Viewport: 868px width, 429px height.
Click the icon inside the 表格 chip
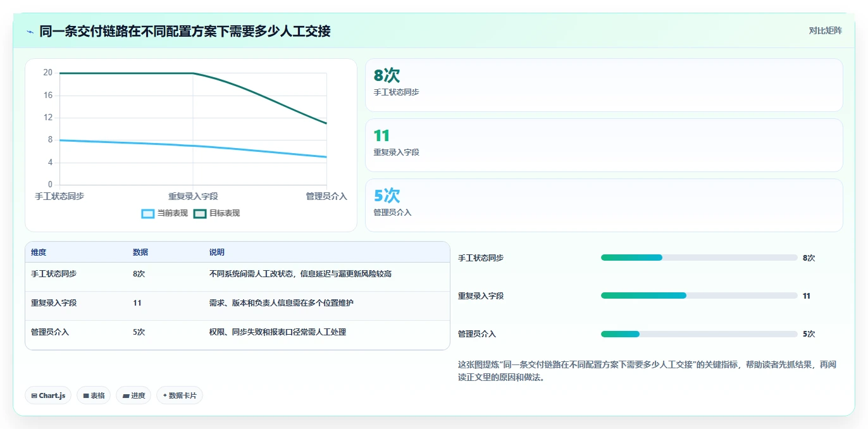pos(86,396)
